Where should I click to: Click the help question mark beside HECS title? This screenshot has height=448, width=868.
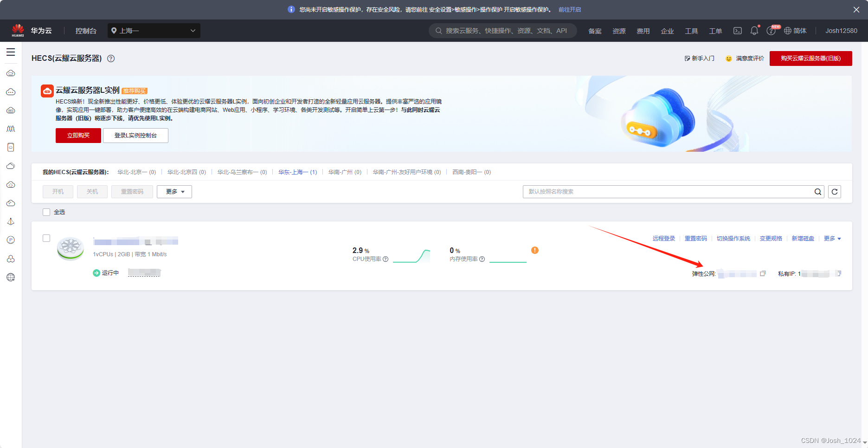[111, 58]
